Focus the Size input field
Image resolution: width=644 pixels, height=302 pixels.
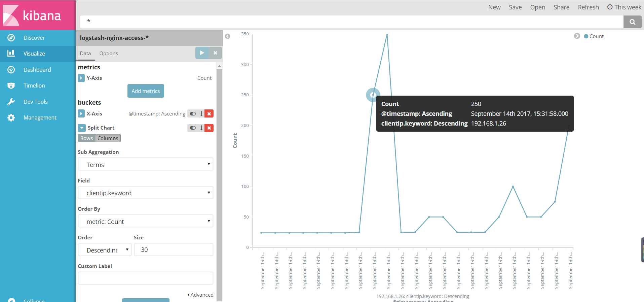[x=174, y=250]
